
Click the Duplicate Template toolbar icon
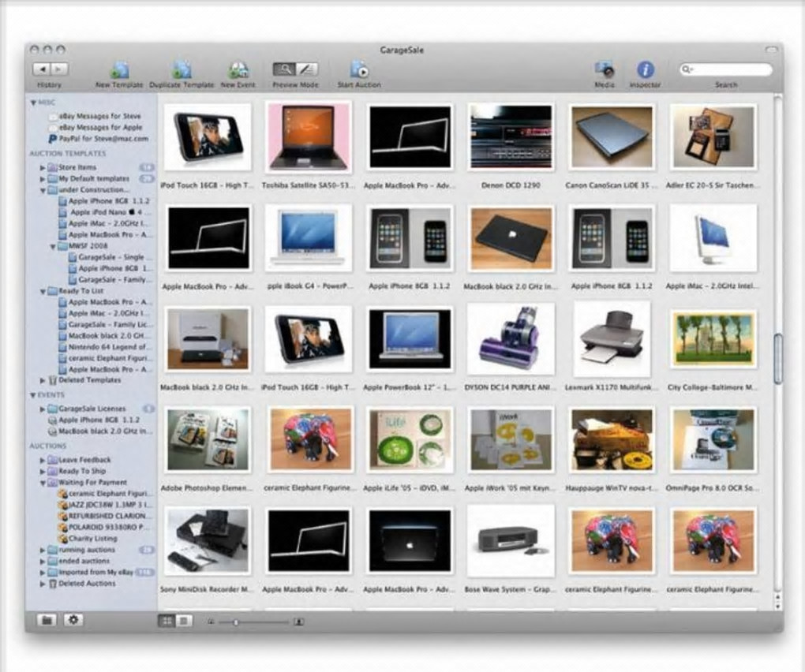tap(182, 70)
